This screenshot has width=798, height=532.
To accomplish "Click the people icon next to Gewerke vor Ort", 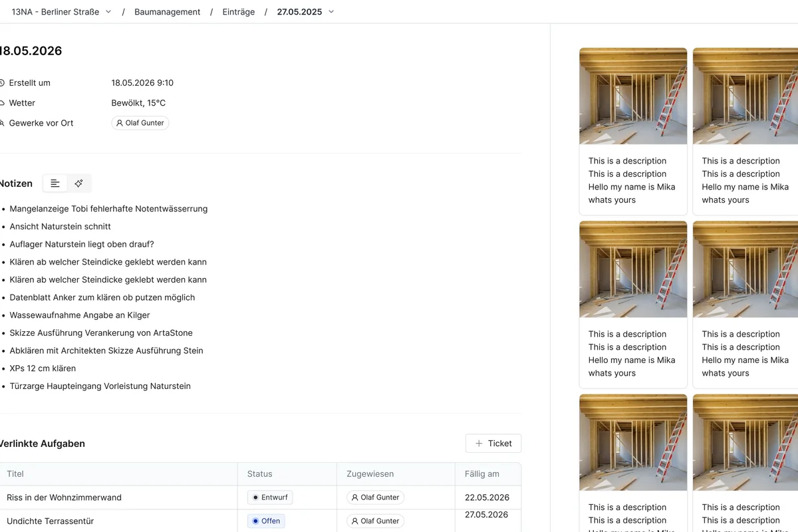I will click(x=2, y=123).
